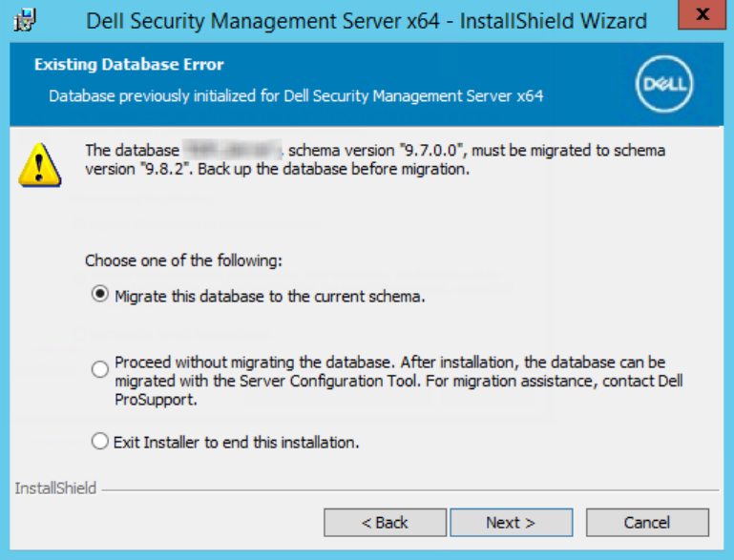Click the installer icon in title bar

point(25,20)
